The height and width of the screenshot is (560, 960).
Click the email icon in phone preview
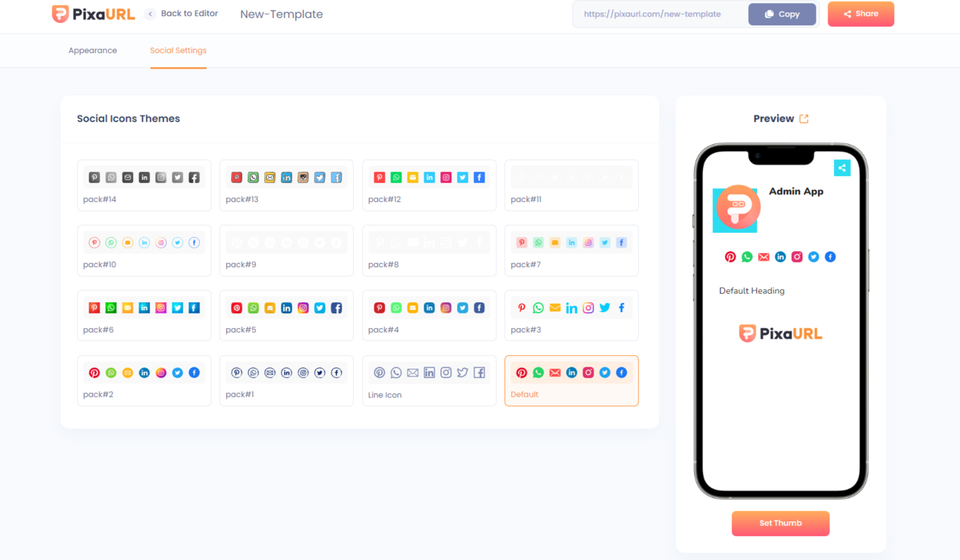point(764,257)
